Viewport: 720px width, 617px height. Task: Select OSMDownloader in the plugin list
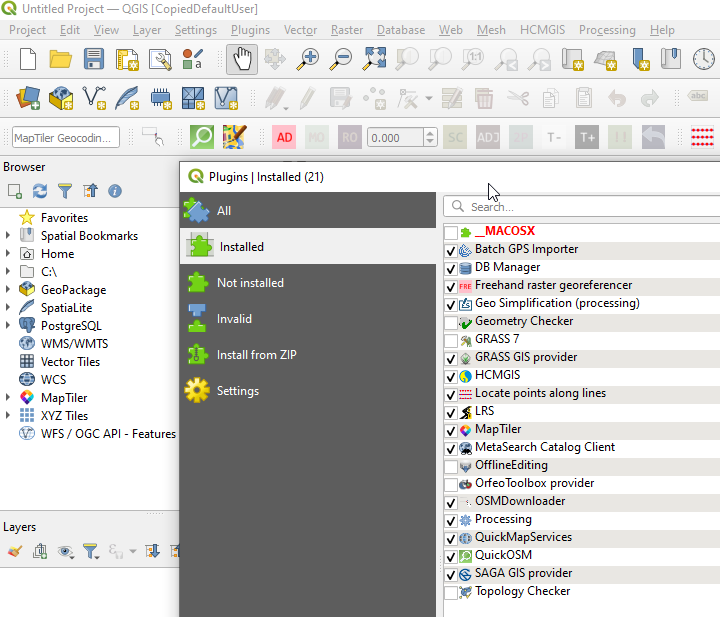tap(520, 501)
